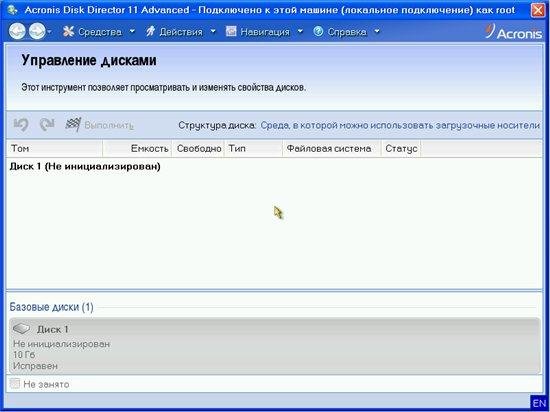Open the forward-arrow history dropdown

49,32
